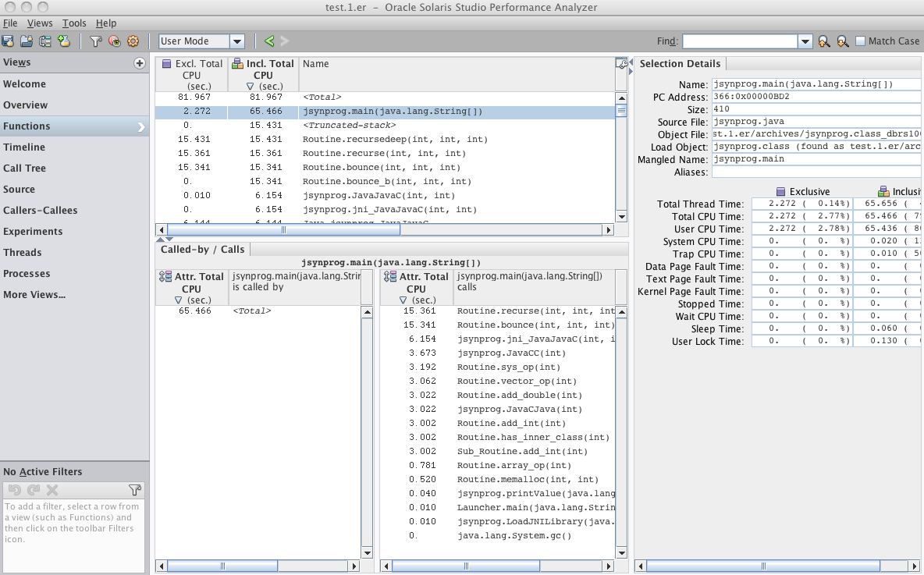Click the undo filter icon
This screenshot has height=575, width=924.
[x=15, y=490]
